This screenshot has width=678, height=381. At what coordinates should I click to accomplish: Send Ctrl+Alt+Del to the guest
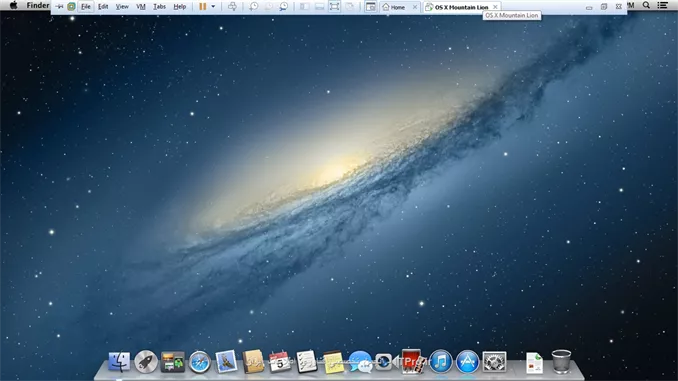point(232,6)
